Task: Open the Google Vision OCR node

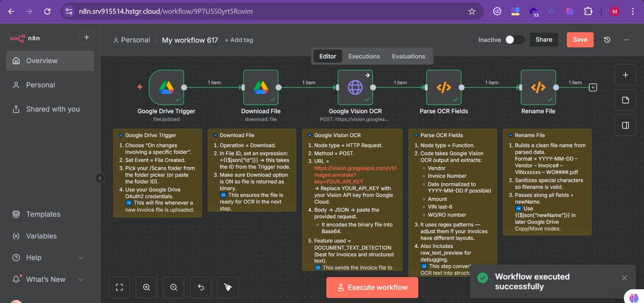Action: [355, 87]
